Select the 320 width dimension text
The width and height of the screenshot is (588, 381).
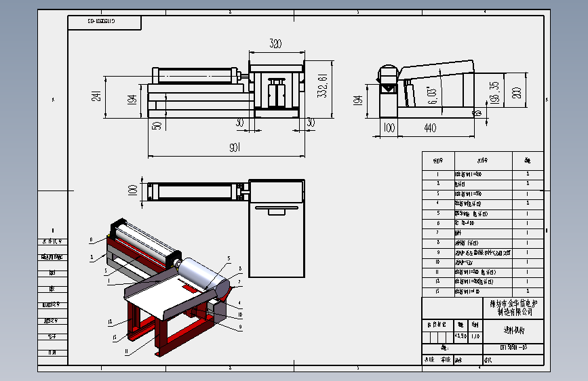coord(275,43)
